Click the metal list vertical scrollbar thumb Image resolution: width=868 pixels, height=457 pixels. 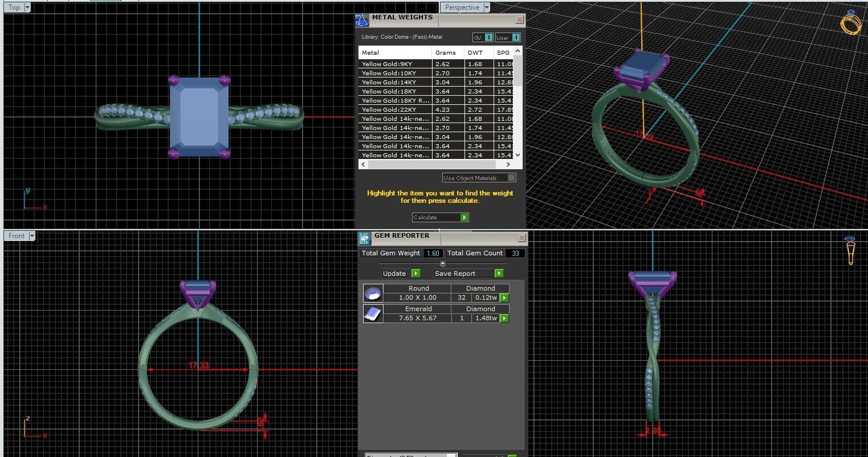tap(517, 70)
